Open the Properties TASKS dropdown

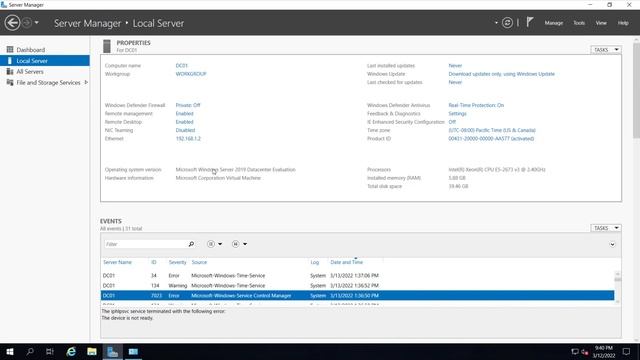point(606,50)
